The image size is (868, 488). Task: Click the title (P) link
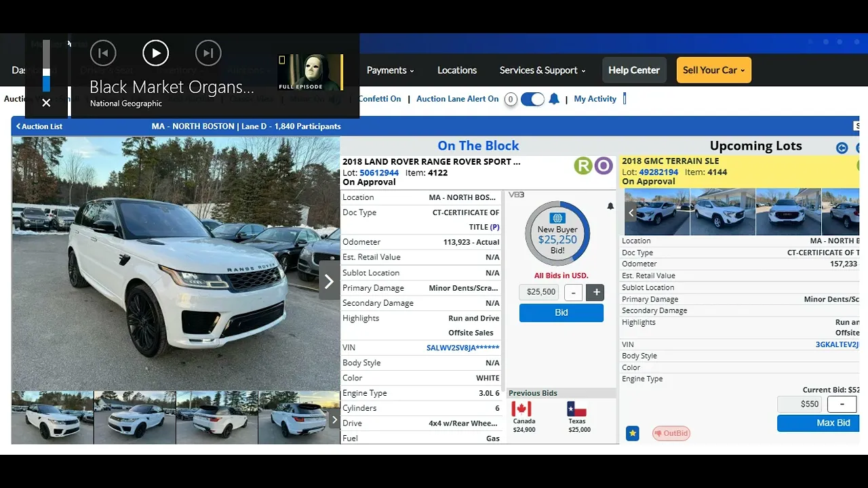pos(494,227)
